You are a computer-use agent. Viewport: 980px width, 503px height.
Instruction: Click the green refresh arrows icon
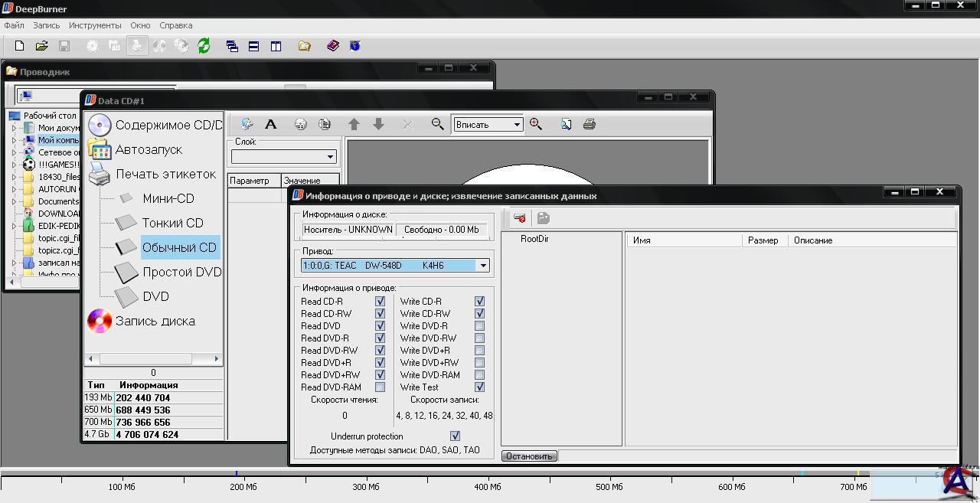pyautogui.click(x=204, y=46)
